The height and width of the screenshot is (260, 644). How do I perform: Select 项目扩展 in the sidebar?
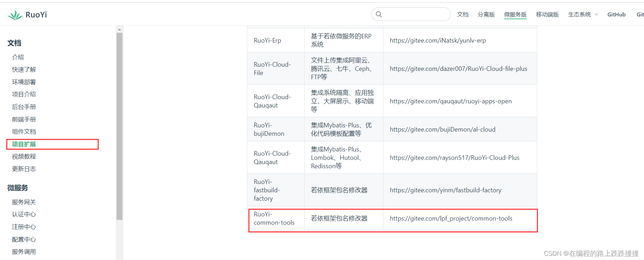(24, 144)
